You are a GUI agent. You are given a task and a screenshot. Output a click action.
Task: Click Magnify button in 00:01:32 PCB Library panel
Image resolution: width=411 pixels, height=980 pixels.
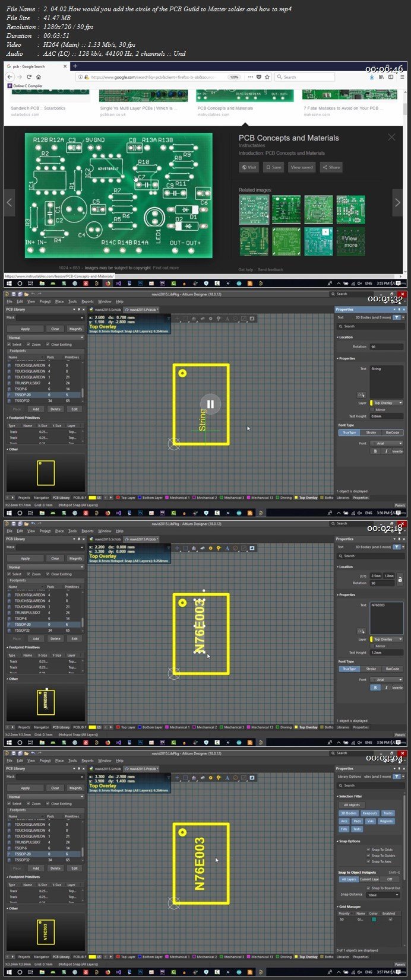click(x=75, y=329)
